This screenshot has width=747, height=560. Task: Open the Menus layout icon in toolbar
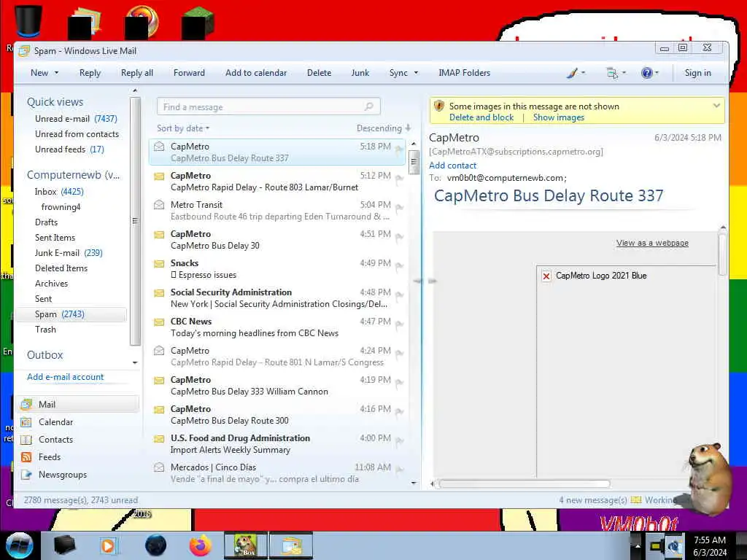[612, 73]
